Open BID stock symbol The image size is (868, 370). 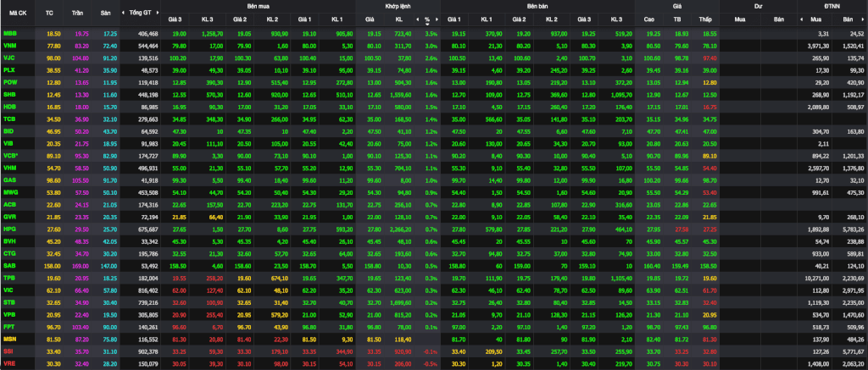(8, 131)
